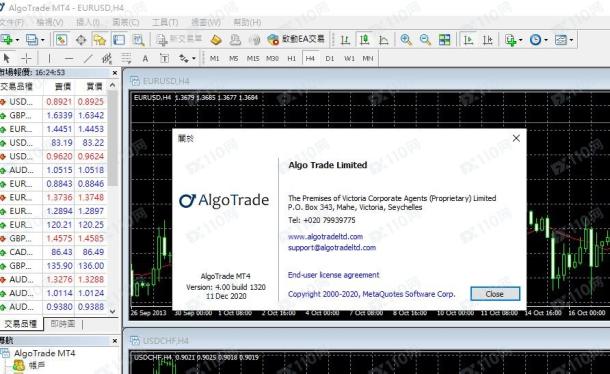Open the Strategy Tester magnifier icon
Screen dimensions: 610x374
(x=138, y=40)
